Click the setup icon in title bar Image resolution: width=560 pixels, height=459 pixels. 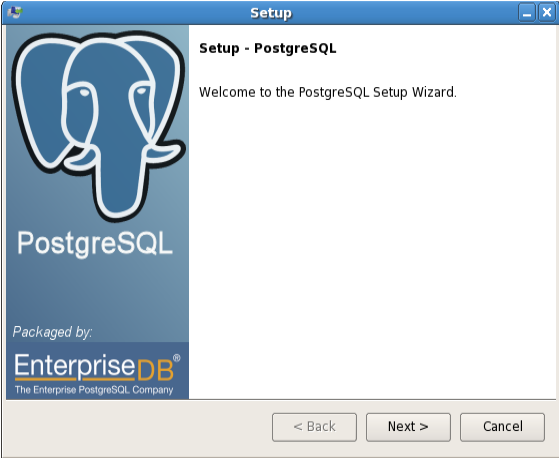pyautogui.click(x=15, y=13)
